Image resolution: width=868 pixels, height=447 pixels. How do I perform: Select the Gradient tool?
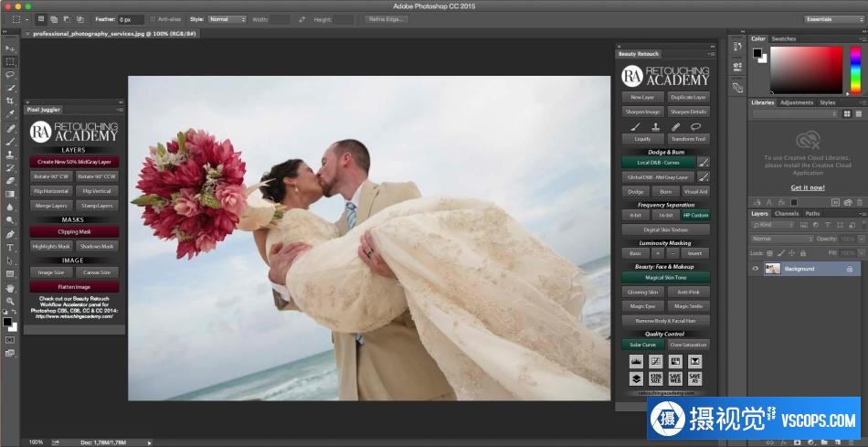coord(10,195)
